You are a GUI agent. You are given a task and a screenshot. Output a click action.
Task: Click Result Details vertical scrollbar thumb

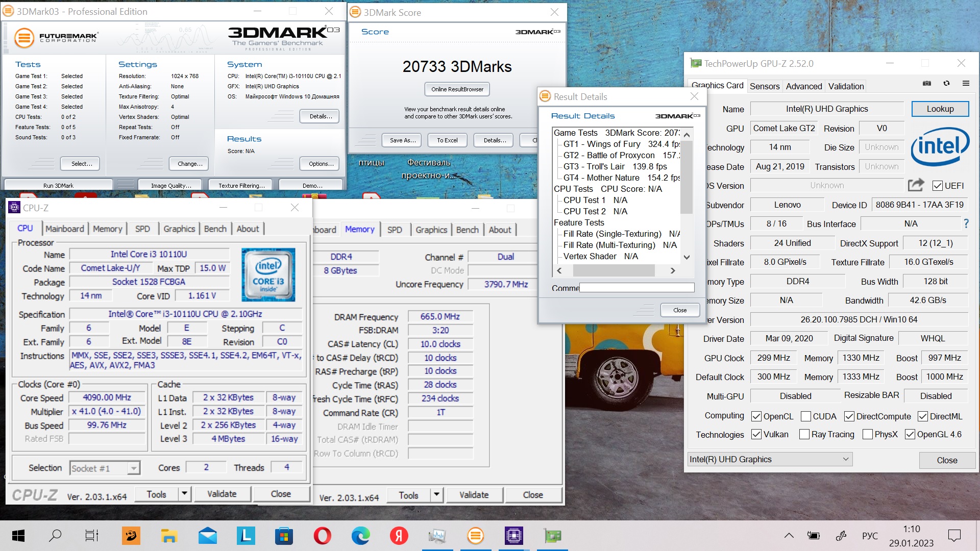(687, 177)
